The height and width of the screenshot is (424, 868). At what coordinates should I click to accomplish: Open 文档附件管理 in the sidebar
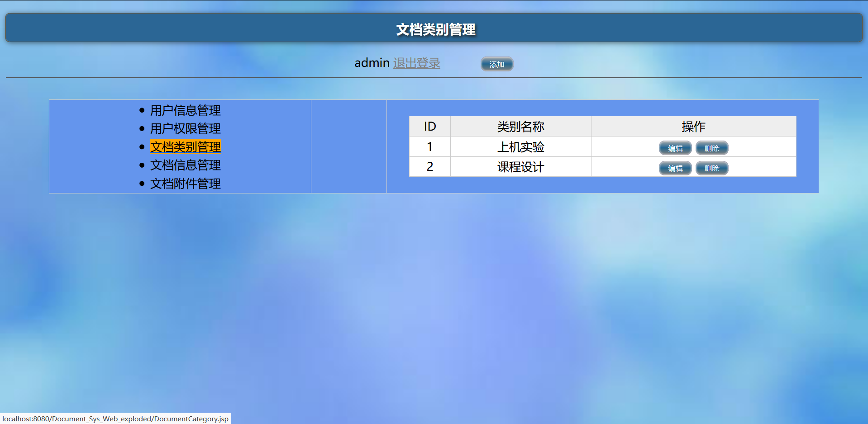pos(185,184)
